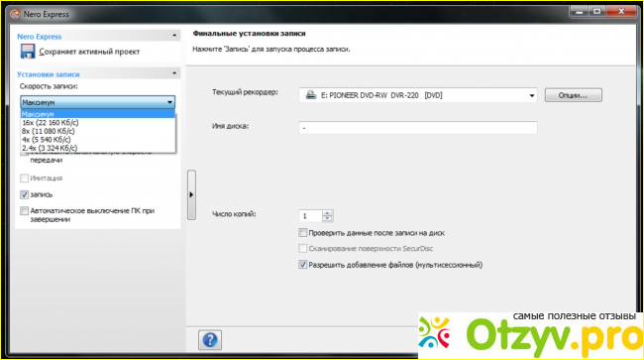The image size is (644, 360).
Task: Click the recorder drive icon beside PIONEER DVD-RW
Action: click(311, 95)
